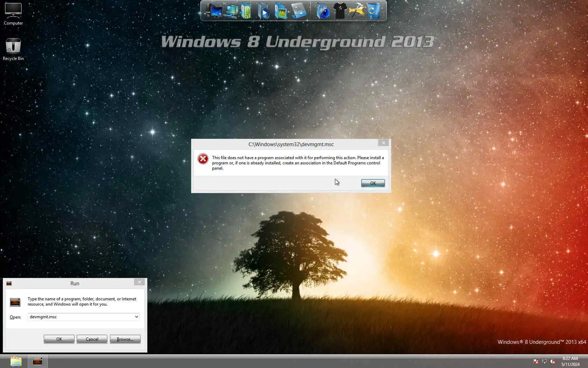
Task: Click OK in the Run dialog
Action: coord(59,339)
